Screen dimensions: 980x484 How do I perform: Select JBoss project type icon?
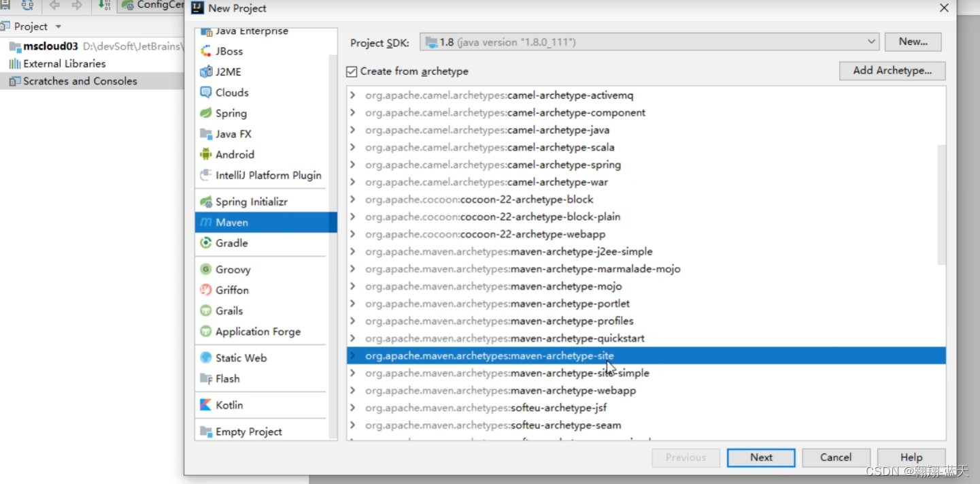click(x=206, y=51)
